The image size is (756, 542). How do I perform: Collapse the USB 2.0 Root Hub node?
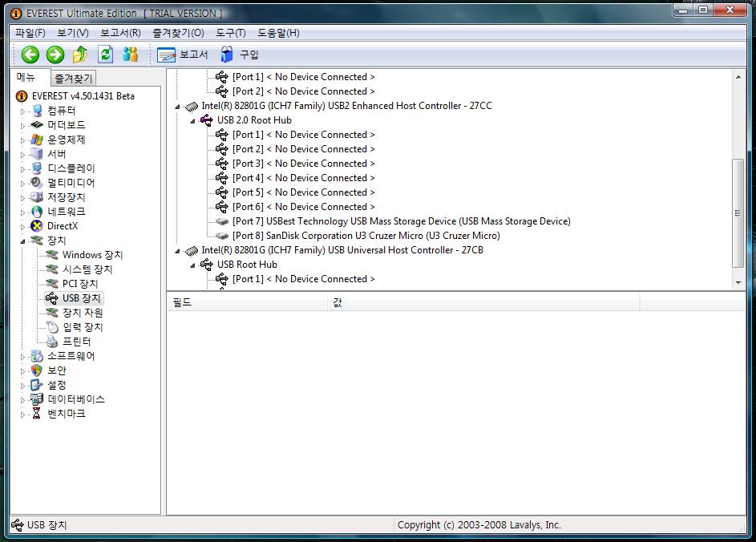click(x=193, y=121)
